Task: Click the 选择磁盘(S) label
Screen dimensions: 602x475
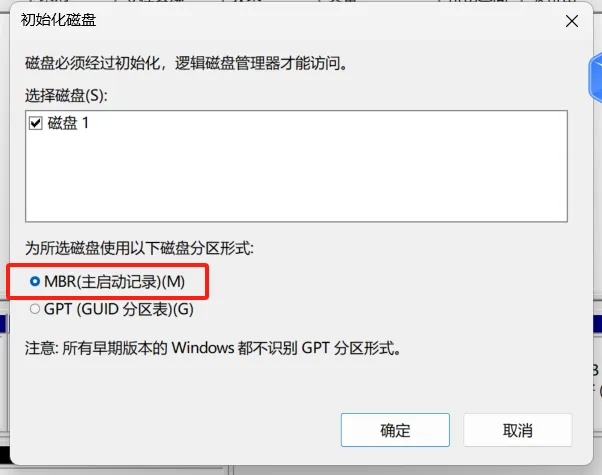Action: (x=66, y=95)
